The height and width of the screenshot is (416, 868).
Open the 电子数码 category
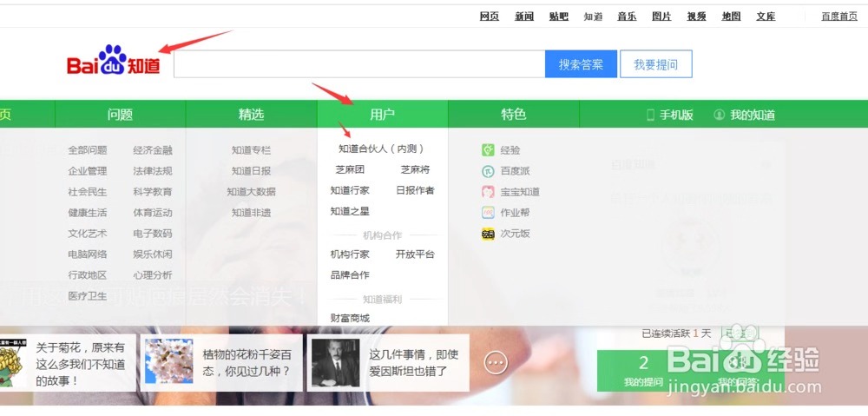pos(153,234)
